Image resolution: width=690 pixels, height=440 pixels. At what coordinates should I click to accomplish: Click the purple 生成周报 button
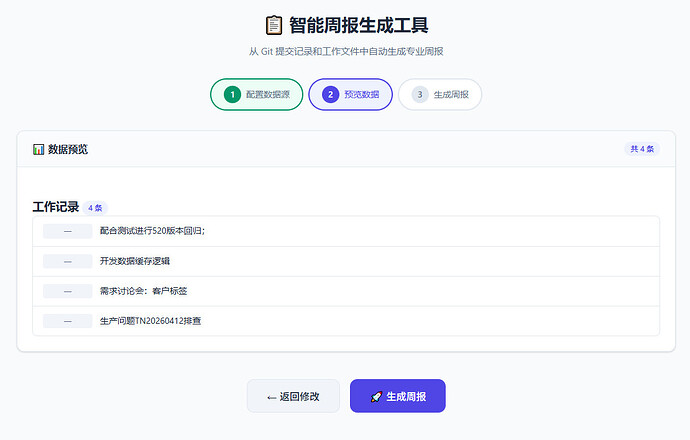(x=397, y=396)
